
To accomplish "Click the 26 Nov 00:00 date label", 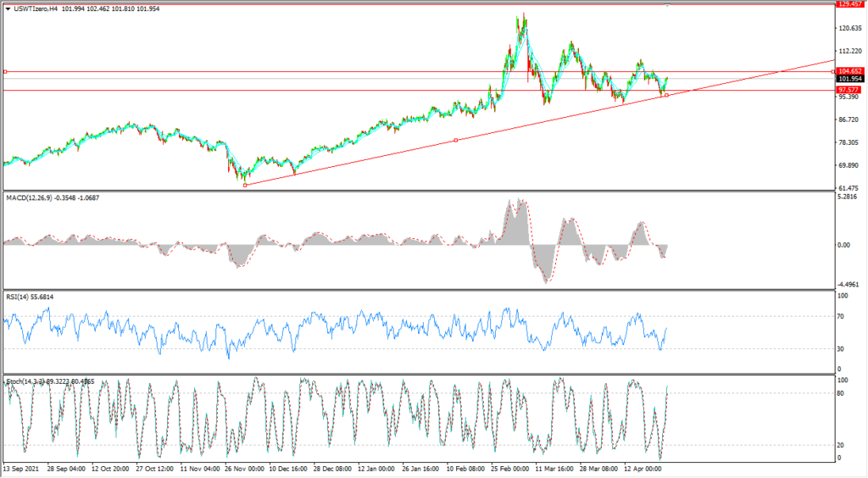I will tap(243, 469).
